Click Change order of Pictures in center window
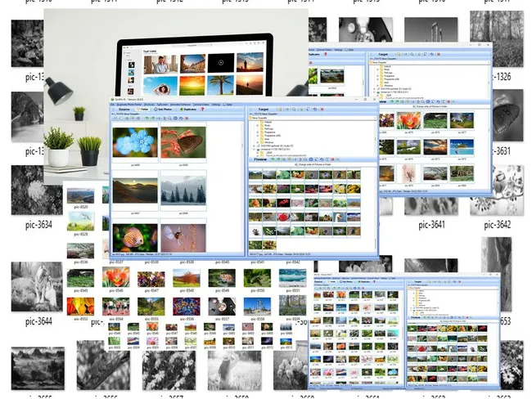 [x=313, y=164]
